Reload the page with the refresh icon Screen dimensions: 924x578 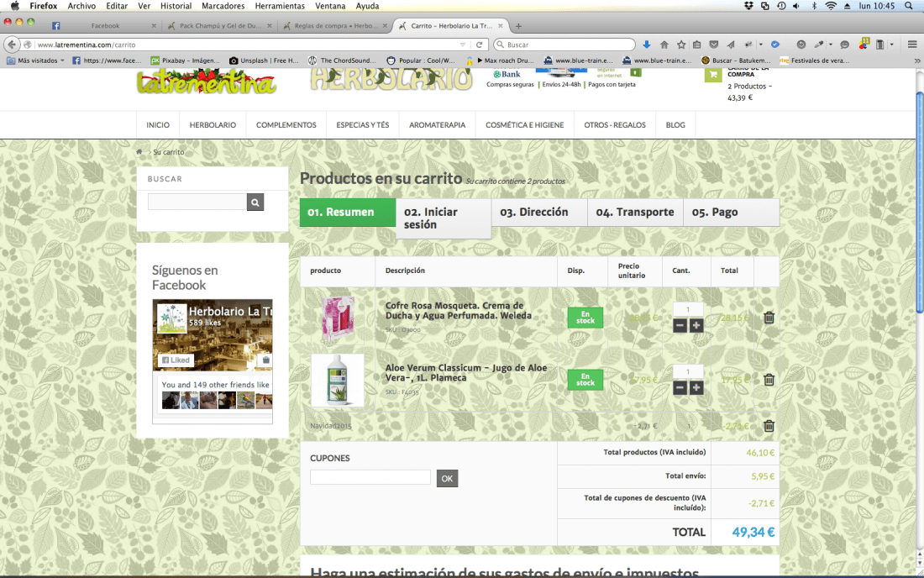pyautogui.click(x=480, y=45)
